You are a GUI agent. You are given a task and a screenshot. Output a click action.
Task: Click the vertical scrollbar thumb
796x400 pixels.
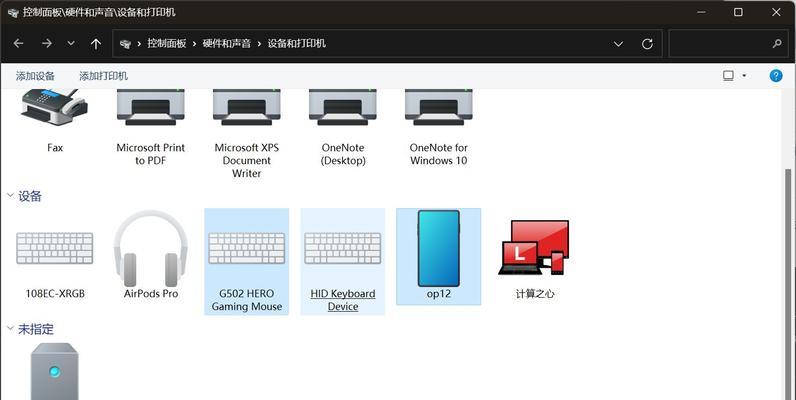[x=788, y=284]
